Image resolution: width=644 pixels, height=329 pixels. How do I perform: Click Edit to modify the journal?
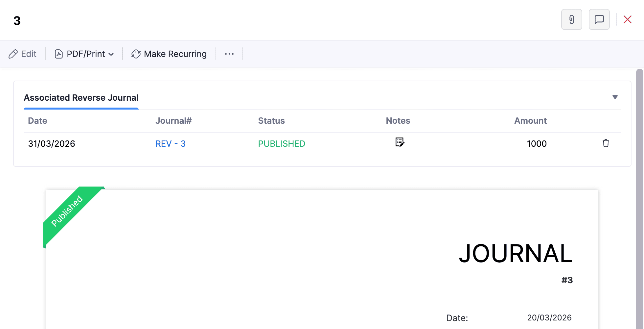tap(23, 54)
